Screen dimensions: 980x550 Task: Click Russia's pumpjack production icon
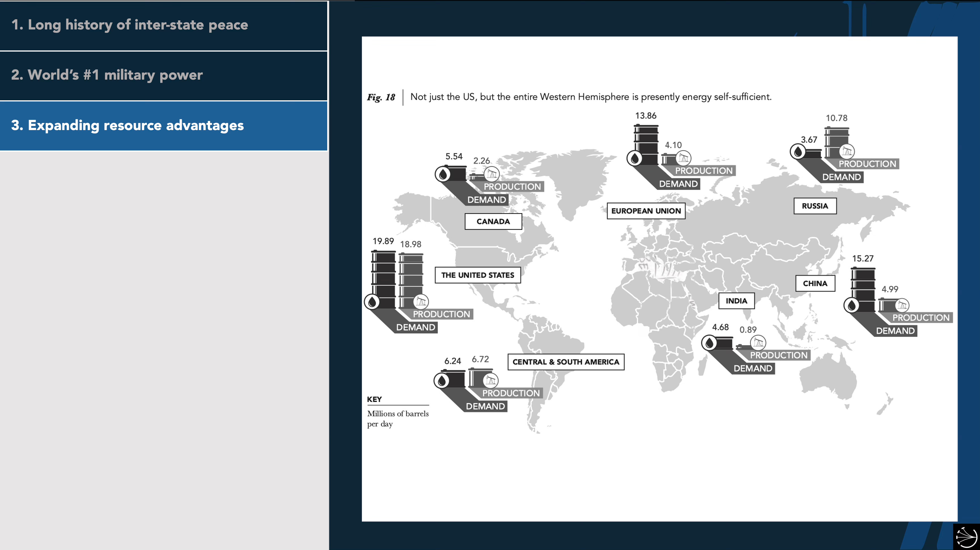click(847, 151)
